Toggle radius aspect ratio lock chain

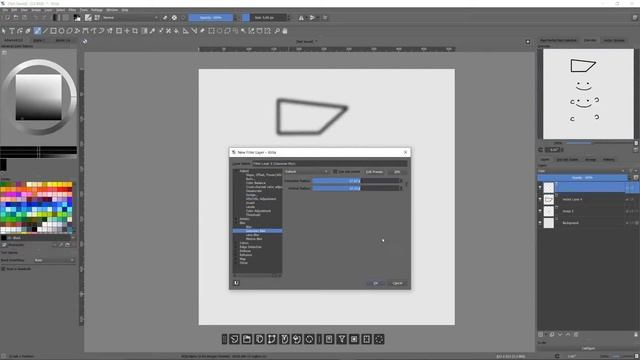[406, 184]
